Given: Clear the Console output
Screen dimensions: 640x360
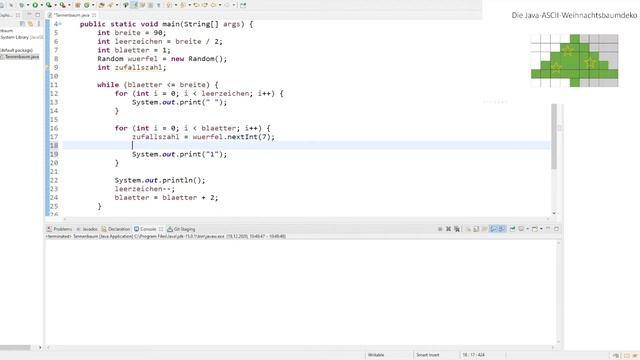Looking at the screenshot, I should pos(469,229).
